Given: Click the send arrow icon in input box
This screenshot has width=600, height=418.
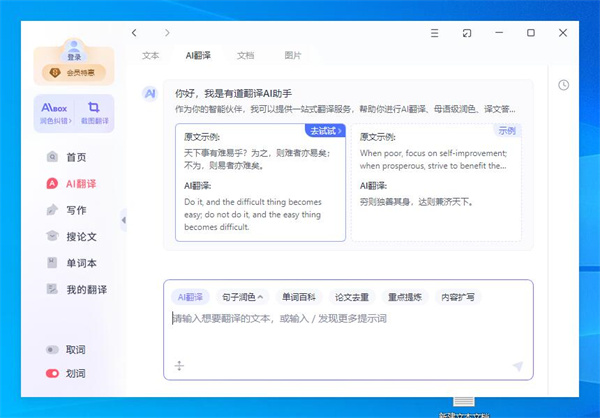Looking at the screenshot, I should pyautogui.click(x=517, y=367).
